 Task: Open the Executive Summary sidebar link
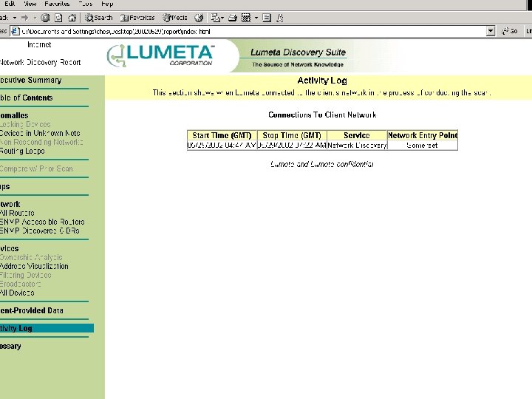pos(31,81)
